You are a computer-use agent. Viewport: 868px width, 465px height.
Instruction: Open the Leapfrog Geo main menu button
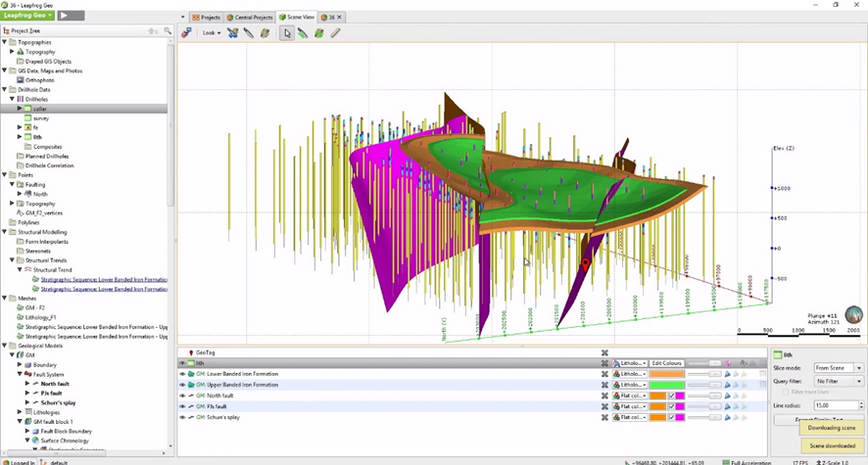click(x=27, y=16)
